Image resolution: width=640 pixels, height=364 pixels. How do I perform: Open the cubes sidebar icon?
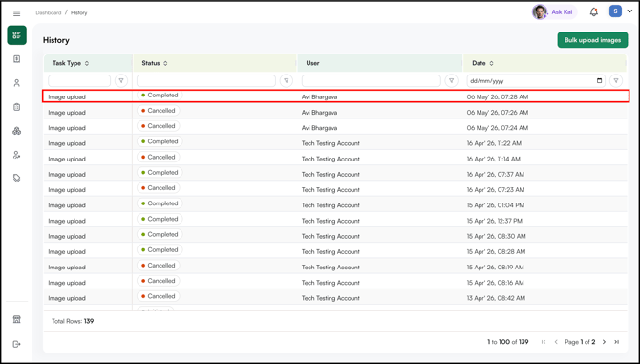point(17,131)
